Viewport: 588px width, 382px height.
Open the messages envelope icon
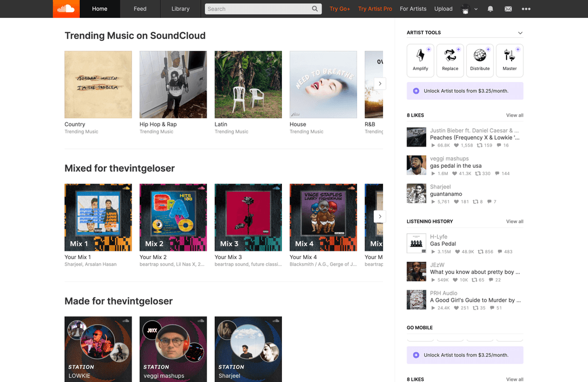[508, 9]
